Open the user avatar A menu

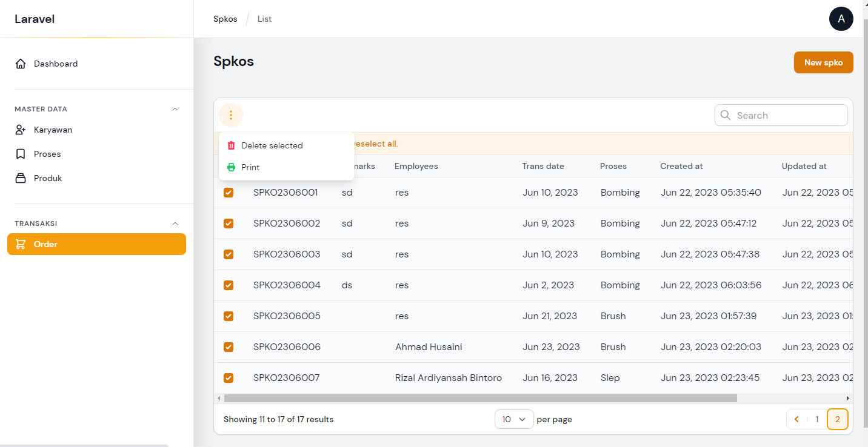841,19
